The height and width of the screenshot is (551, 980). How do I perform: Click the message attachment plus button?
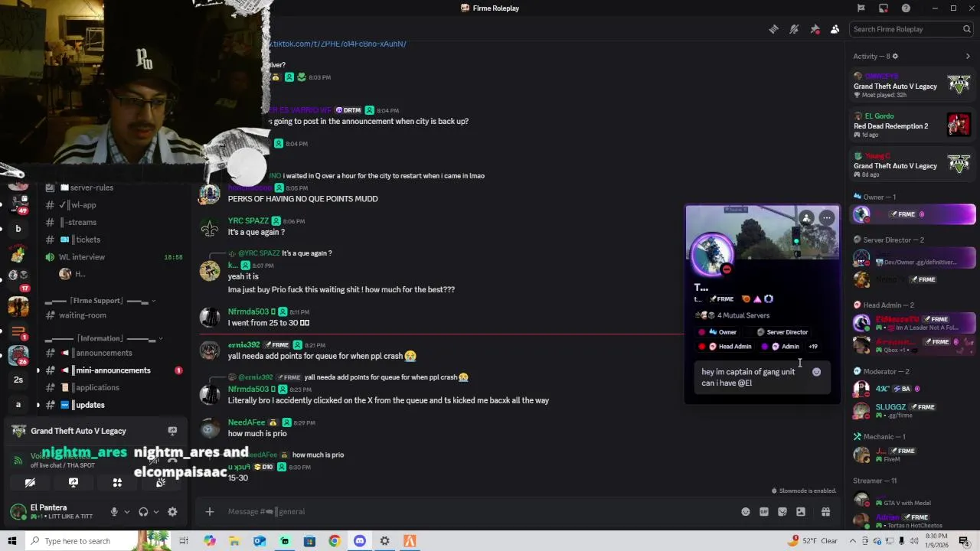click(x=210, y=511)
